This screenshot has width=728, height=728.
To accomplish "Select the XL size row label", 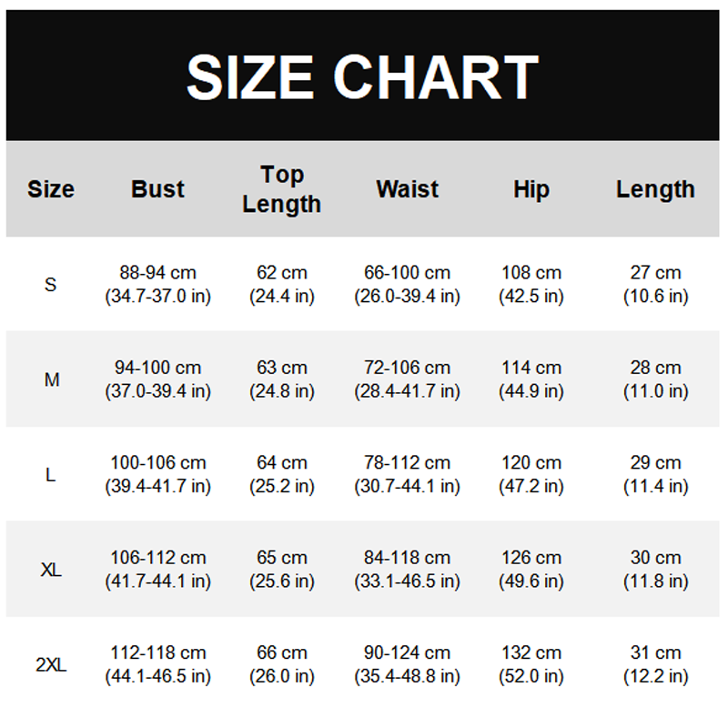I will [52, 570].
